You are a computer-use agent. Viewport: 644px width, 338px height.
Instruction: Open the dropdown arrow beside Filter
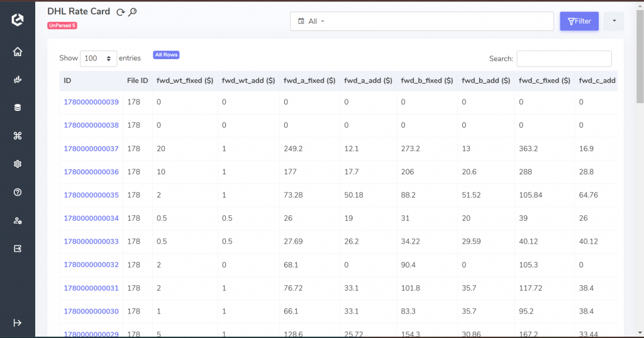(x=614, y=21)
